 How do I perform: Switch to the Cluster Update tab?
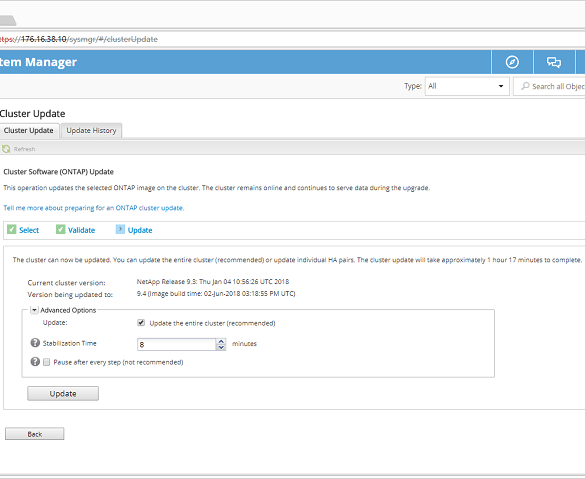[x=29, y=131]
